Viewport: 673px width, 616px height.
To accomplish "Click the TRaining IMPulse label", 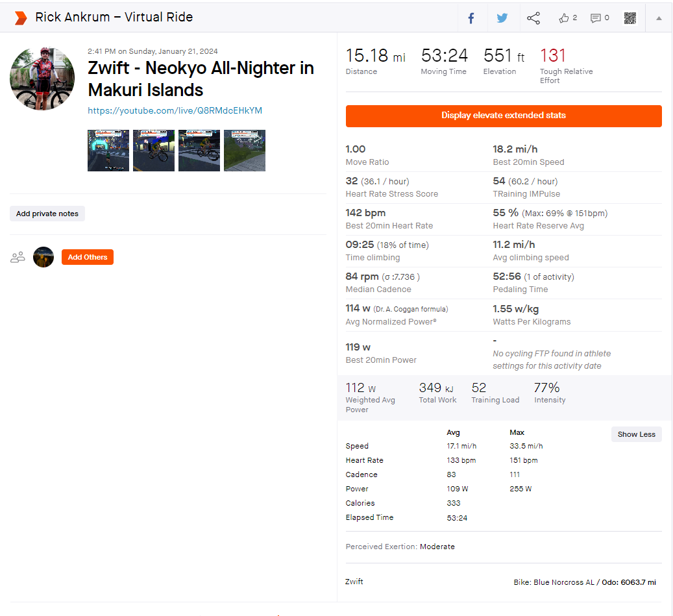I will tap(526, 194).
